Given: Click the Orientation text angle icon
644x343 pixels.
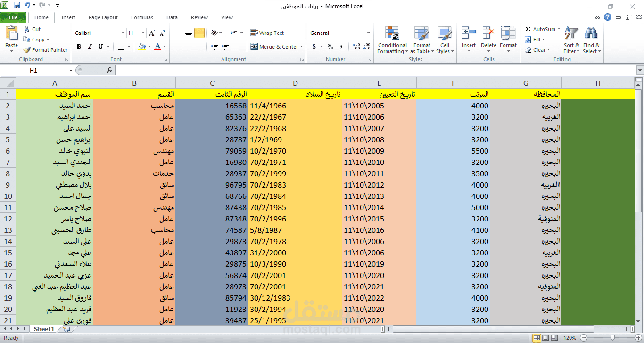Looking at the screenshot, I should 215,33.
